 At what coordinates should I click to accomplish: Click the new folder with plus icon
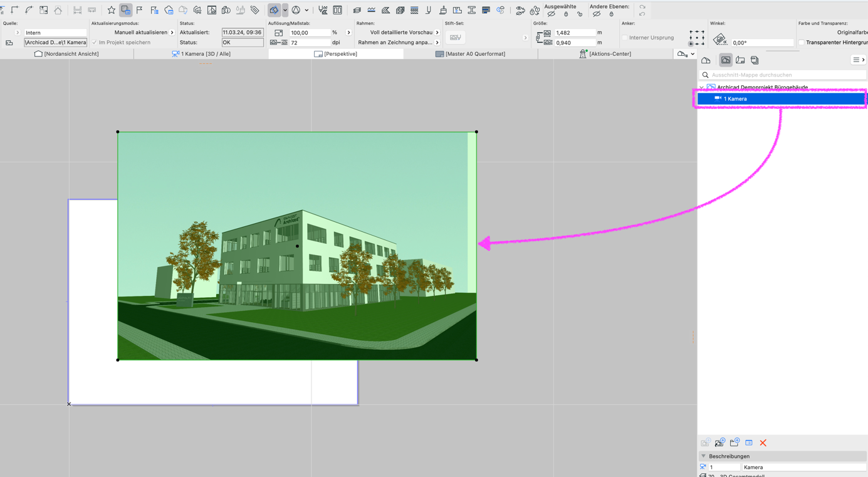coord(735,443)
